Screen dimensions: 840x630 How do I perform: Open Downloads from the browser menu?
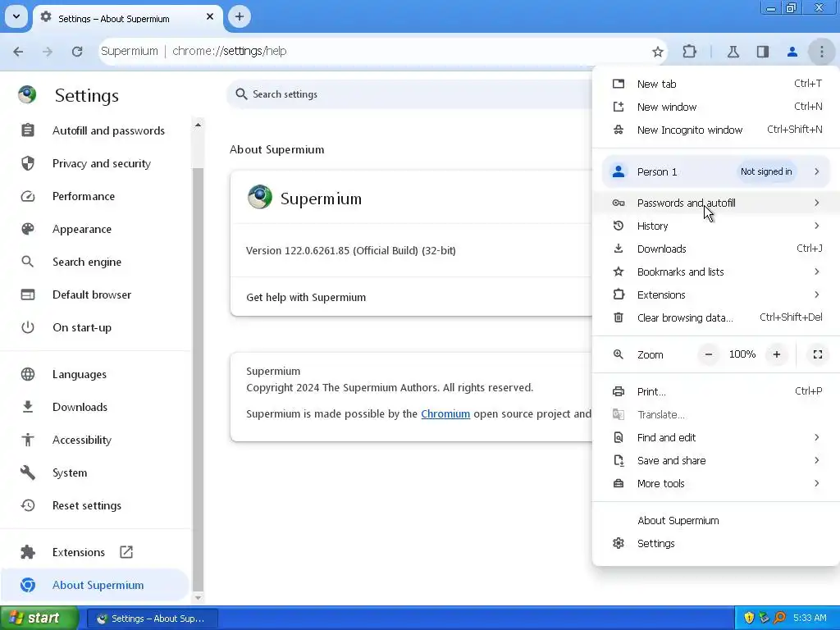tap(716, 249)
